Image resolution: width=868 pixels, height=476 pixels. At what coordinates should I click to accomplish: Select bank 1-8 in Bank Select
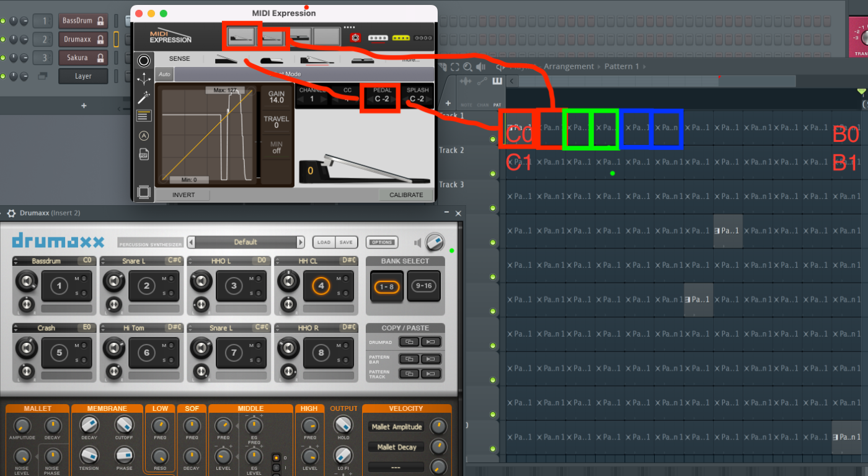click(x=387, y=286)
